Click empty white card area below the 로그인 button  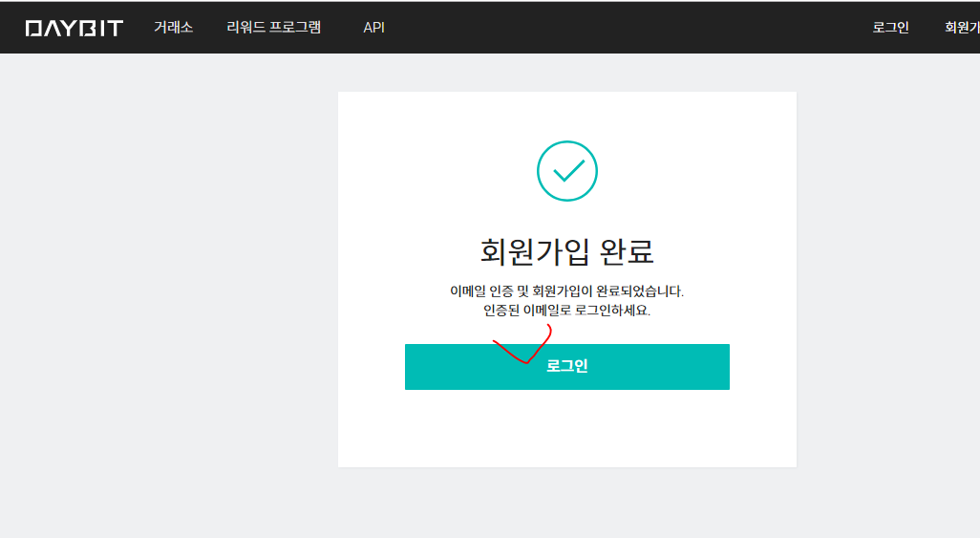[x=566, y=428]
